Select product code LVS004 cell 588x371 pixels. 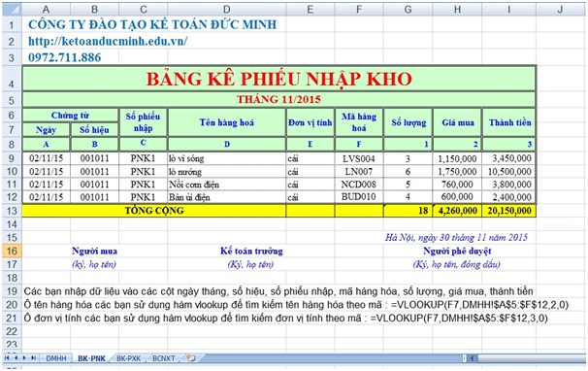(359, 158)
